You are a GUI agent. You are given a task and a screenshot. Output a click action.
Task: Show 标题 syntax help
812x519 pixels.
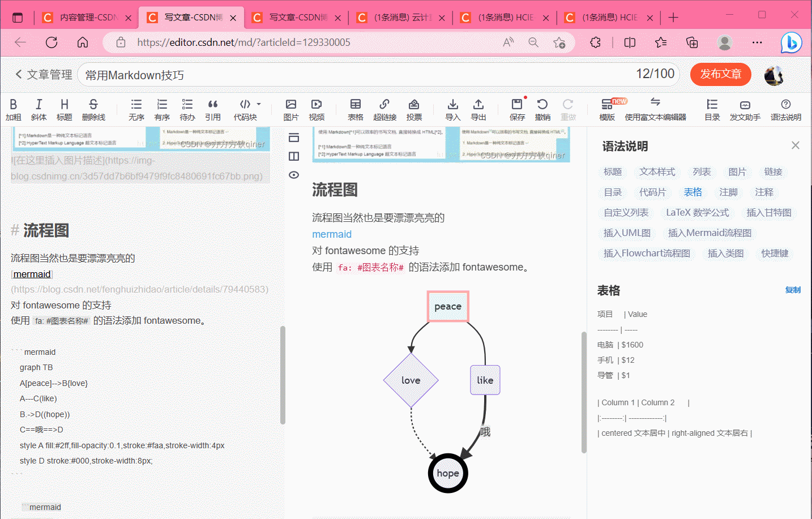[x=613, y=172]
